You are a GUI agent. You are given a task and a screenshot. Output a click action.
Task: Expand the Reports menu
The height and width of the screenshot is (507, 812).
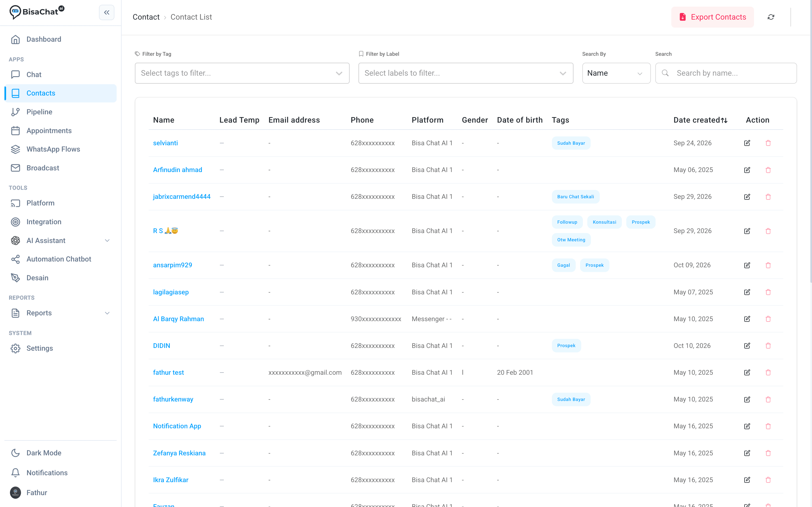pos(61,313)
